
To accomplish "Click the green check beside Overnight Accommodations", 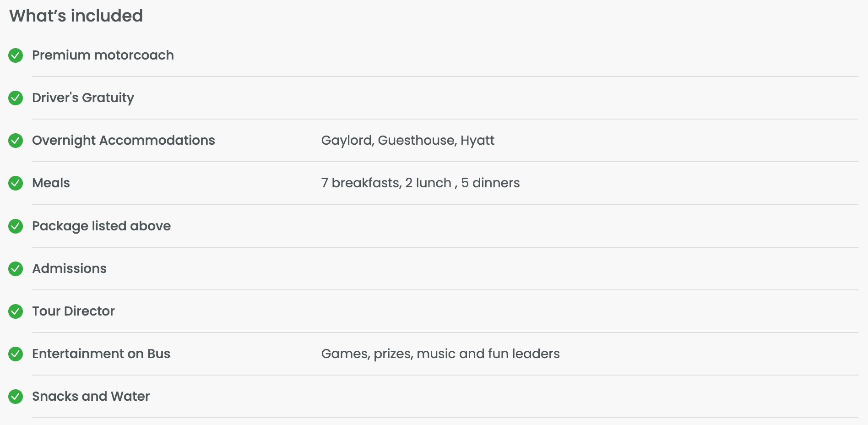I will 16,141.
